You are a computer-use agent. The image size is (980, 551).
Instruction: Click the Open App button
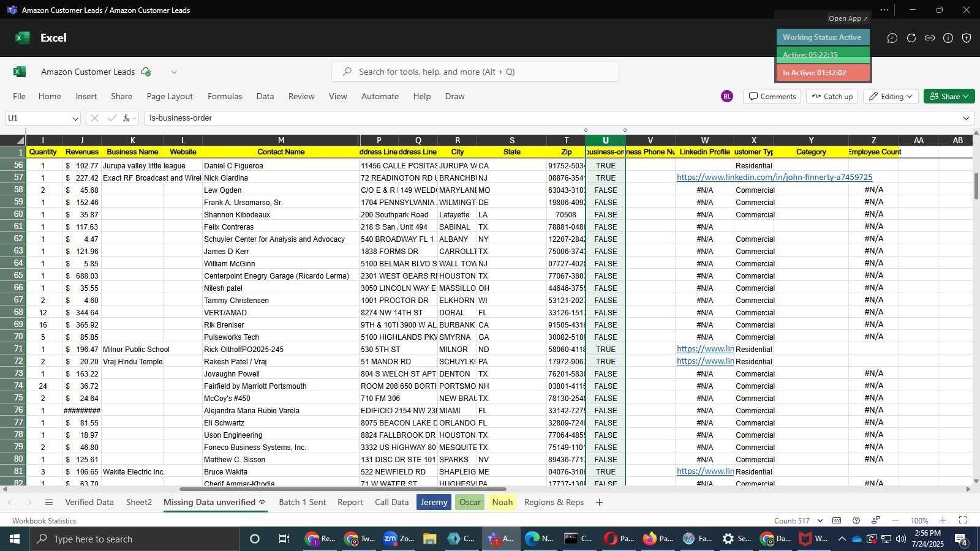[848, 18]
